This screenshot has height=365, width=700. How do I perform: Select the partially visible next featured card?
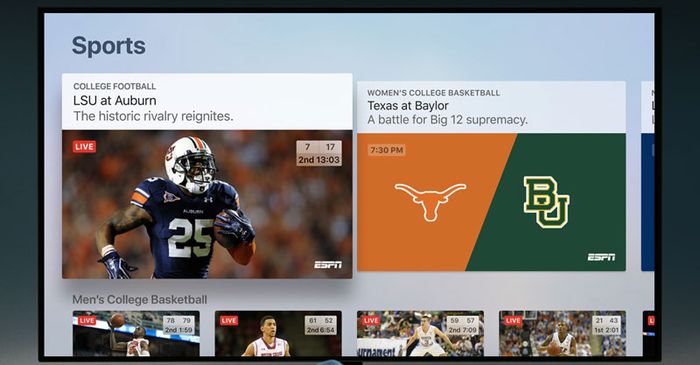pos(648,176)
